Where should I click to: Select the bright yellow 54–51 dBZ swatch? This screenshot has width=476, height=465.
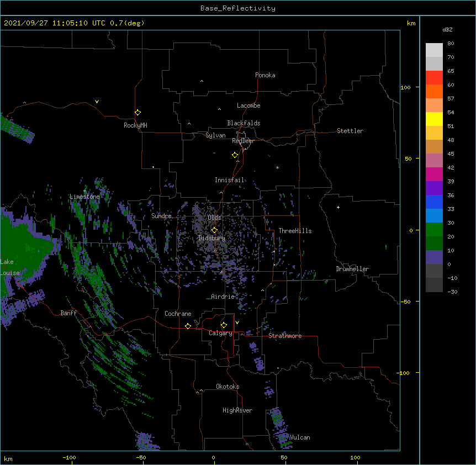(434, 119)
